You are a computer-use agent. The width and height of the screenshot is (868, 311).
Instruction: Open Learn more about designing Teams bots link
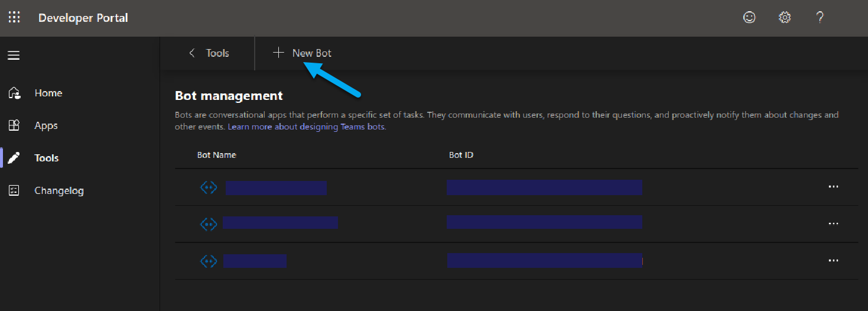pyautogui.click(x=307, y=127)
